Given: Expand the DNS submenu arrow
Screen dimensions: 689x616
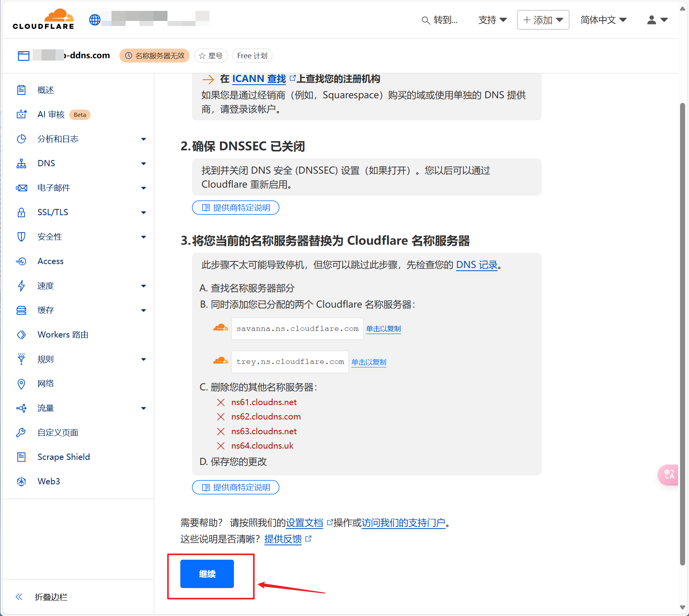Looking at the screenshot, I should point(143,164).
